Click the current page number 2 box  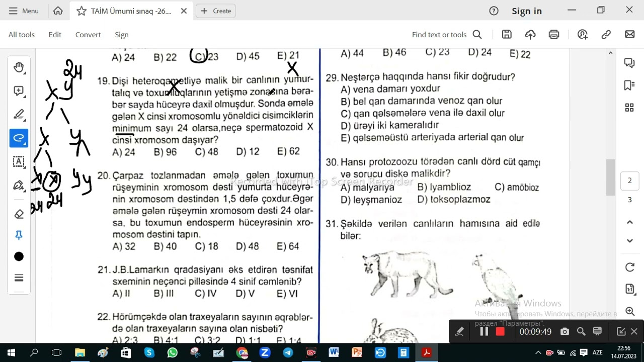click(x=629, y=181)
